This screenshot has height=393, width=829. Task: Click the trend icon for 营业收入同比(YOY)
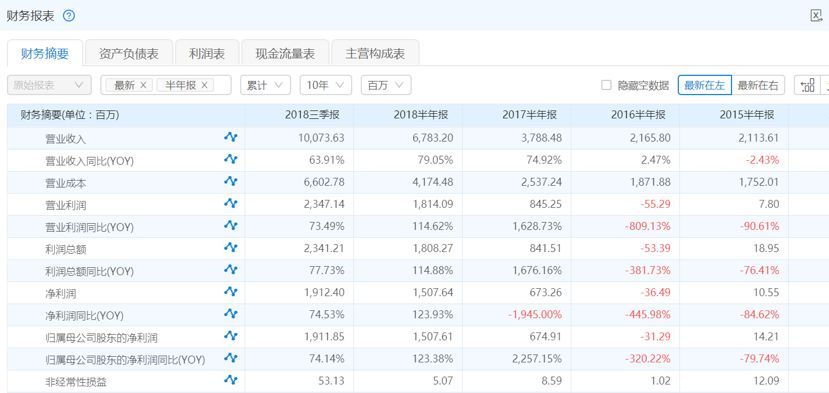[231, 159]
